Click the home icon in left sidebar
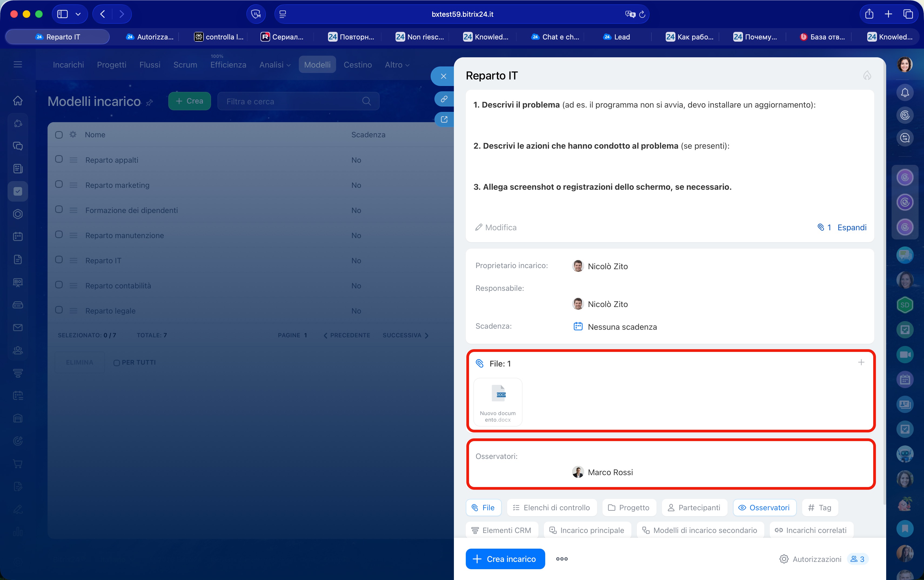 pos(18,101)
